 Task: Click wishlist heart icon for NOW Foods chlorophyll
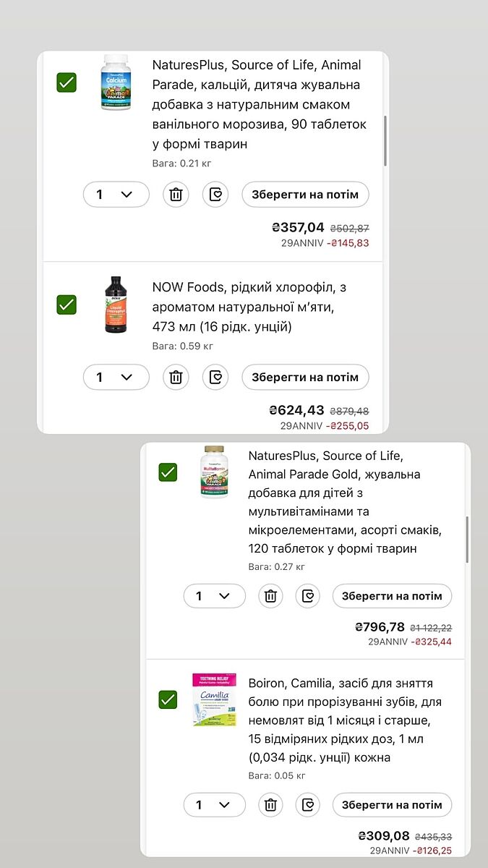215,377
